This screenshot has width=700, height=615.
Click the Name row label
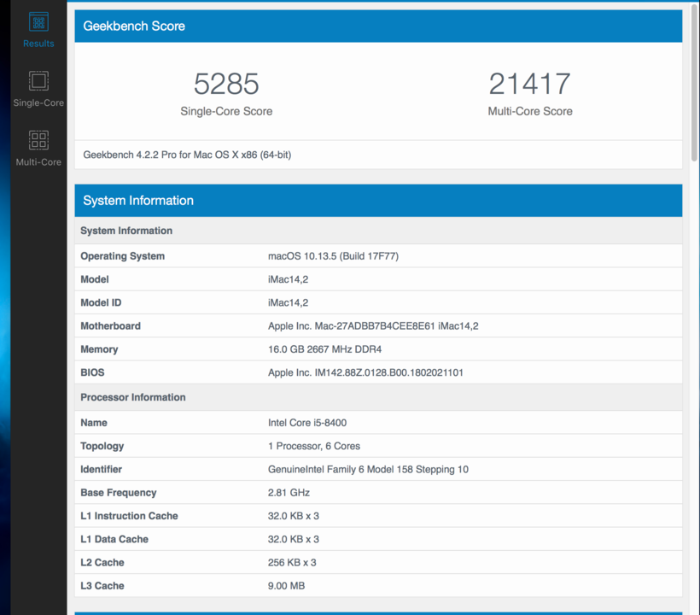(94, 423)
